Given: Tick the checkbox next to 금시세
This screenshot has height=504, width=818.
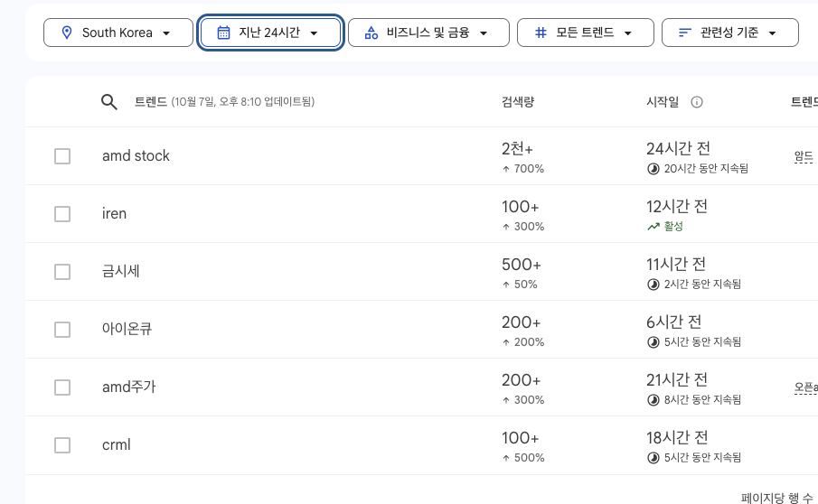Looking at the screenshot, I should (62, 272).
